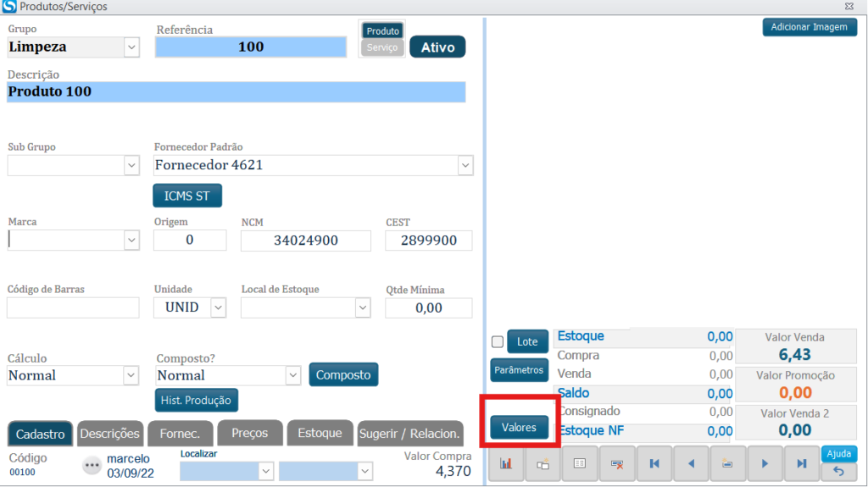Image resolution: width=868 pixels, height=487 pixels.
Task: Open the Fornecedor Padrão dropdown
Action: [465, 165]
